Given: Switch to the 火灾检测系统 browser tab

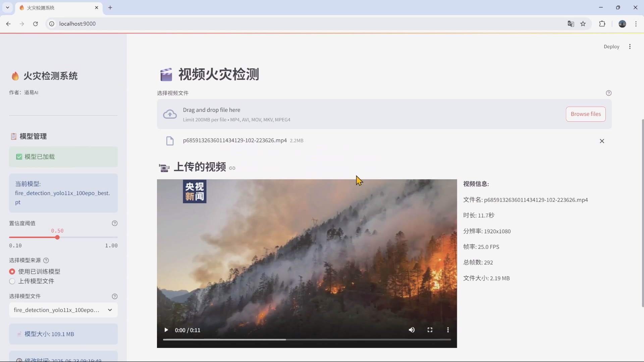Looking at the screenshot, I should click(x=50, y=7).
